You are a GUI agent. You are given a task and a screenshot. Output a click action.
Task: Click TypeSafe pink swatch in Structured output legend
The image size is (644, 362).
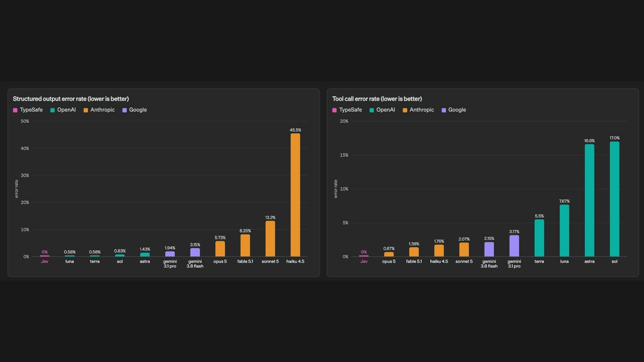click(x=15, y=110)
